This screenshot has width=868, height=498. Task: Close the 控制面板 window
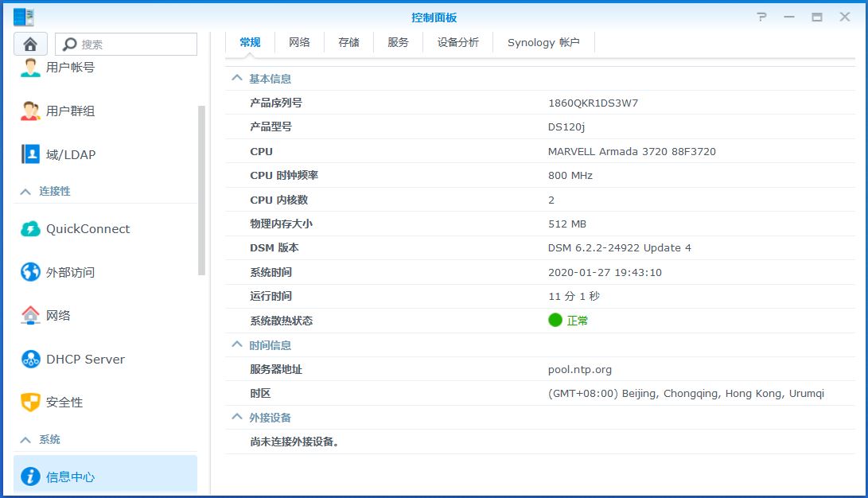(845, 18)
